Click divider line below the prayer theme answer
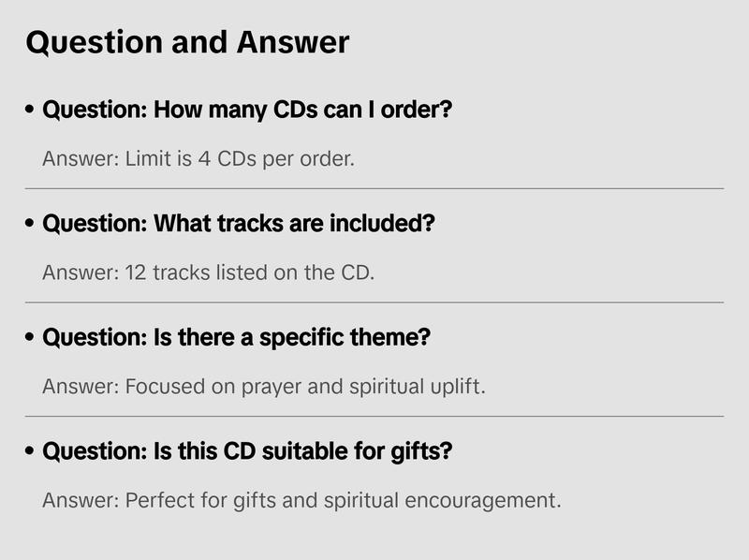This screenshot has height=560, width=749. [x=374, y=416]
